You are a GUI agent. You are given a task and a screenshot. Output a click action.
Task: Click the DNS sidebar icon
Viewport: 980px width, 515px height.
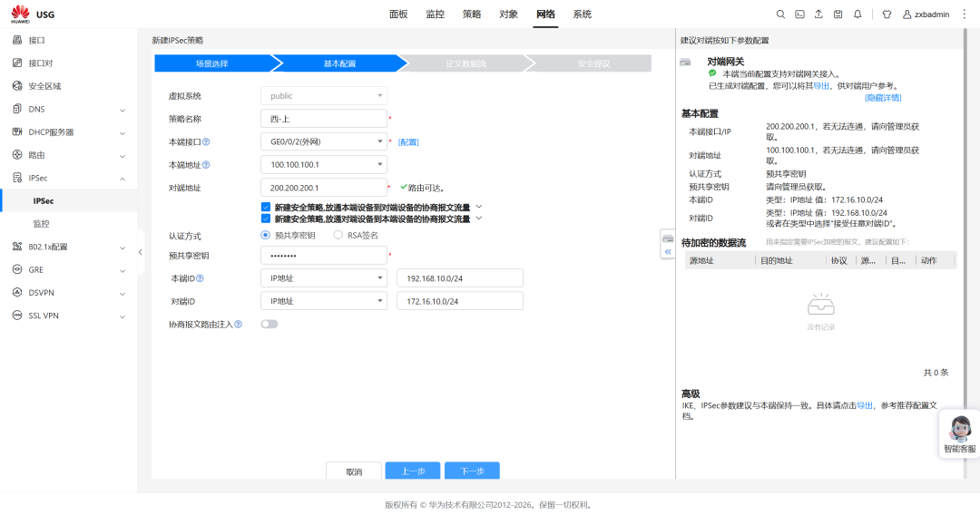(x=17, y=109)
